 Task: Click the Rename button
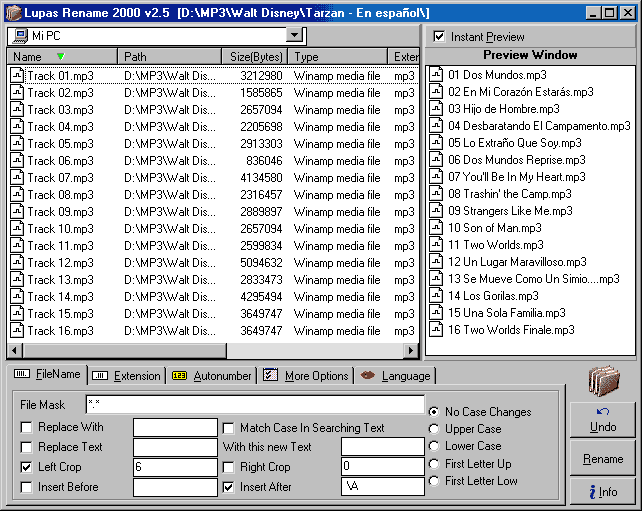click(603, 458)
